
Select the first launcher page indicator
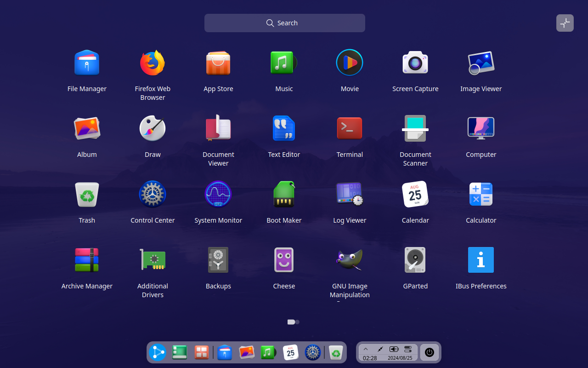[x=291, y=322]
